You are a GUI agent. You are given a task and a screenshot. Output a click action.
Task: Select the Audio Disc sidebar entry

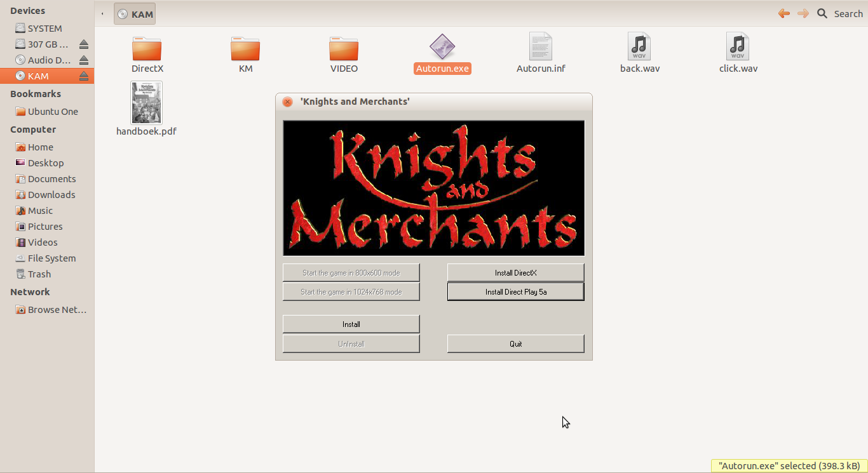pos(47,60)
